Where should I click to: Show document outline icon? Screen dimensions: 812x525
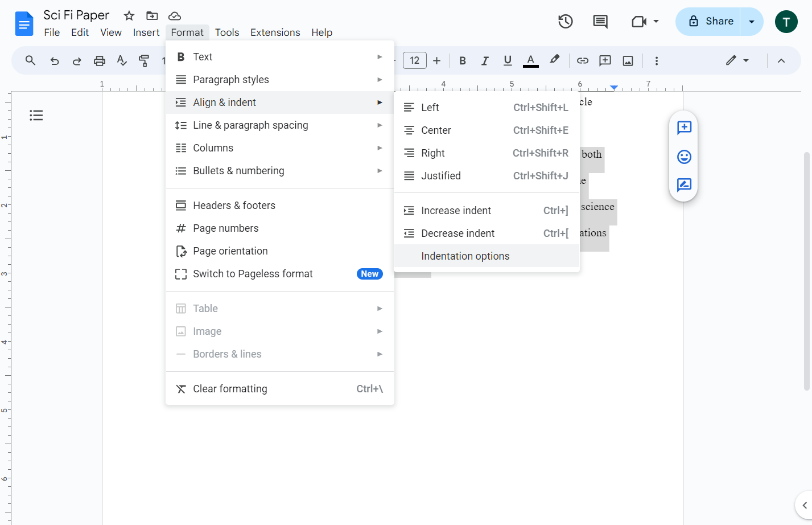pyautogui.click(x=36, y=116)
